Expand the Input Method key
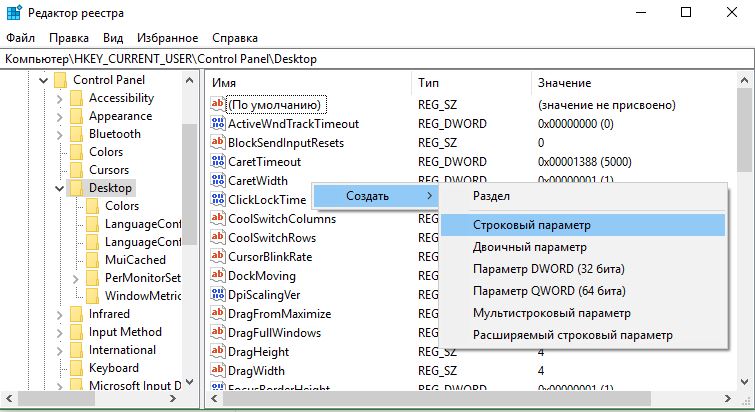 (x=59, y=333)
